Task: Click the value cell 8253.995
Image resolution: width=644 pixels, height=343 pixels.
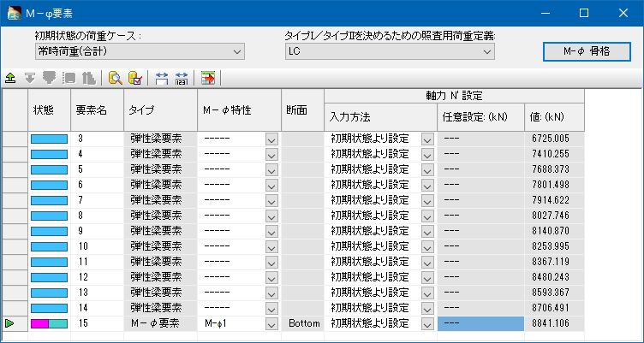Action: coord(554,246)
